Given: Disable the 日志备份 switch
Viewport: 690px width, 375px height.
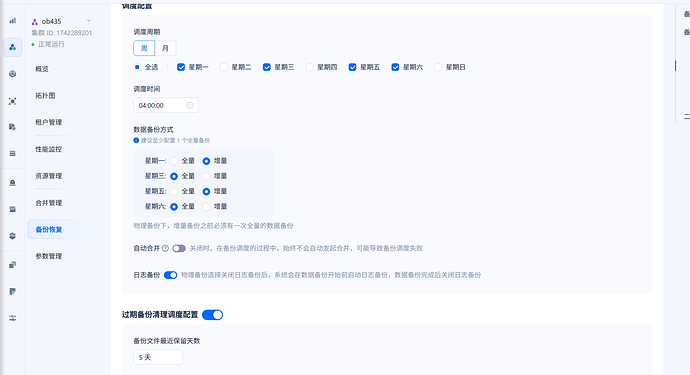Looking at the screenshot, I should coord(170,275).
